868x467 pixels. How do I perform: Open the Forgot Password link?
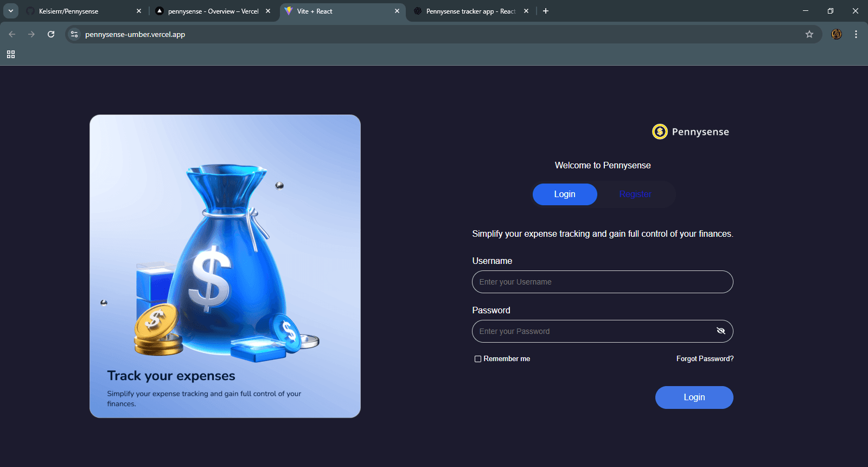coord(705,359)
